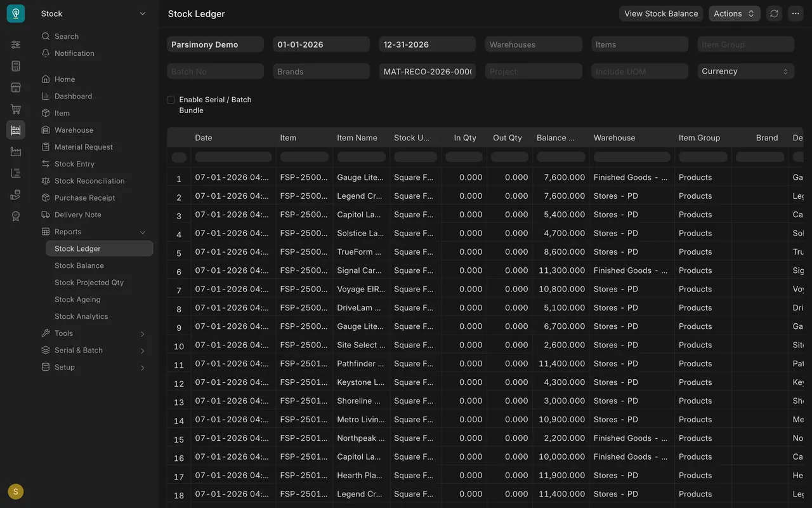
Task: Open the sliders settings workspace icon
Action: click(16, 44)
